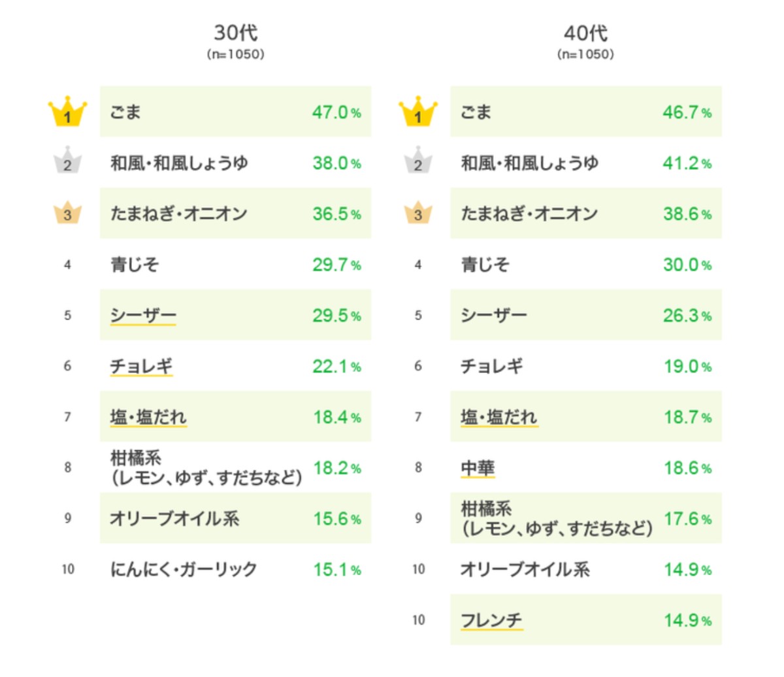Click the gold crown in the 40代 ranking
Viewport: 784px width, 677px height.
tap(418, 112)
